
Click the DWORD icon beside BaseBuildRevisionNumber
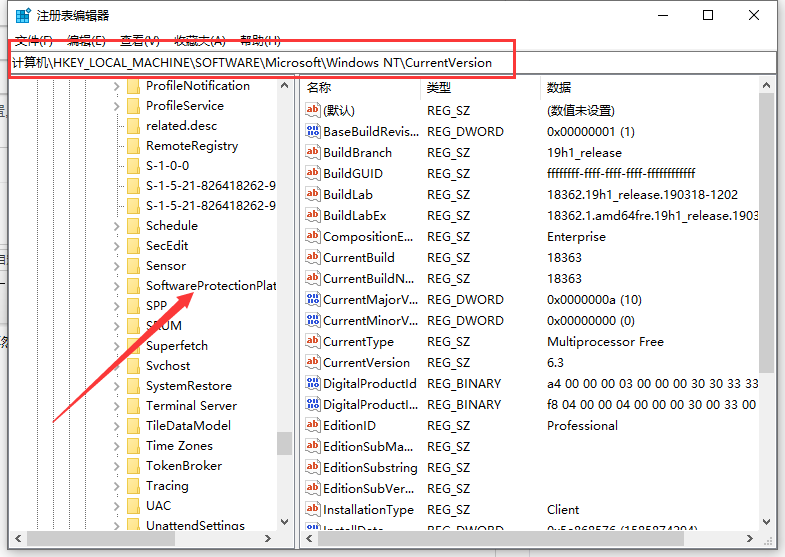(313, 132)
